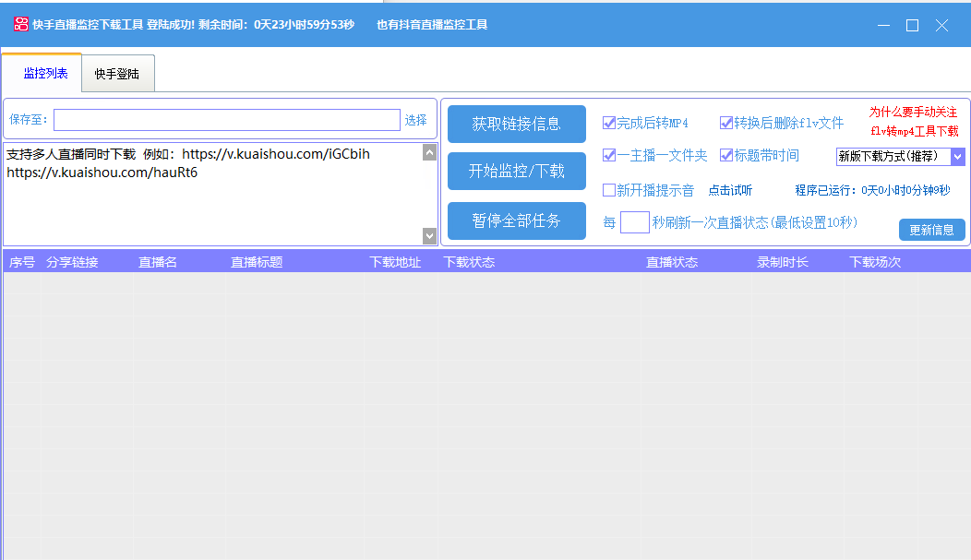Image resolution: width=971 pixels, height=560 pixels.
Task: Click the refresh interval seconds input box
Action: [634, 222]
